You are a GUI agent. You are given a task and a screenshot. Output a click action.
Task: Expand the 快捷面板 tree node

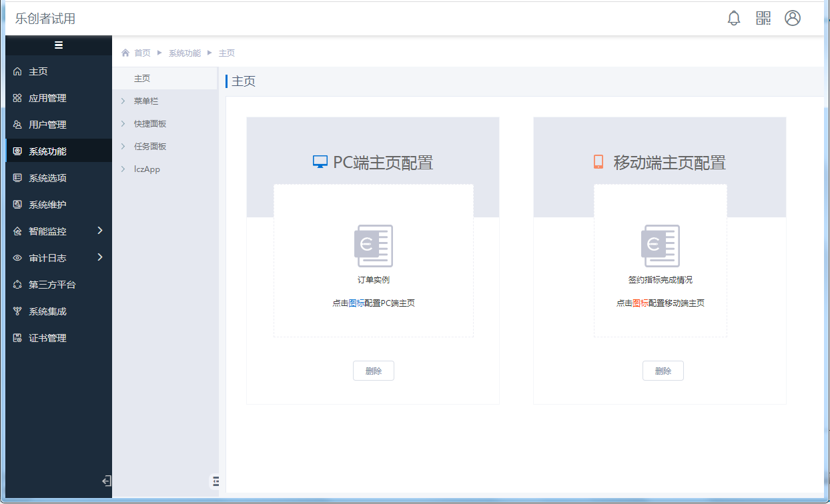click(123, 124)
